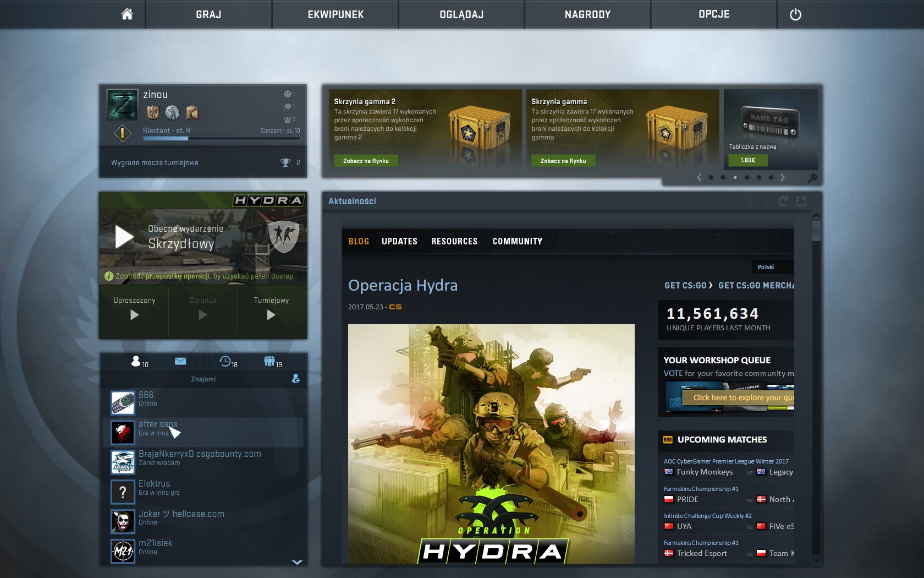Open the OGLĄDAJ menu
Viewport: 924px width, 578px height.
tap(461, 14)
